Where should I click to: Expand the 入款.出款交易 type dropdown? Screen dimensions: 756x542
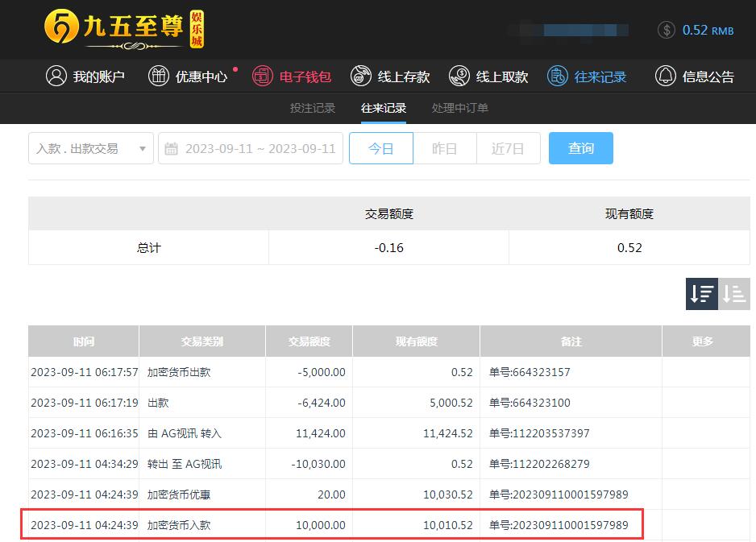pyautogui.click(x=90, y=148)
